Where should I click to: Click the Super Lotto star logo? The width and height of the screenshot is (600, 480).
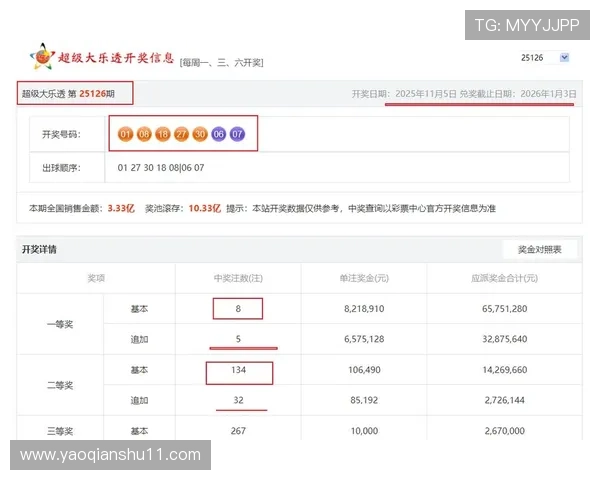pos(42,57)
